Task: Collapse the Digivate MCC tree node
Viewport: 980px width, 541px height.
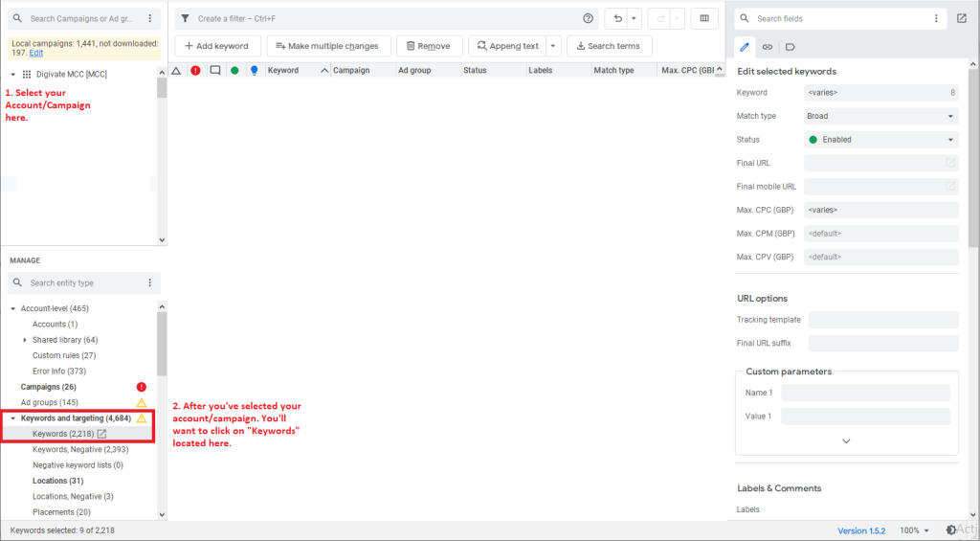Action: [13, 75]
